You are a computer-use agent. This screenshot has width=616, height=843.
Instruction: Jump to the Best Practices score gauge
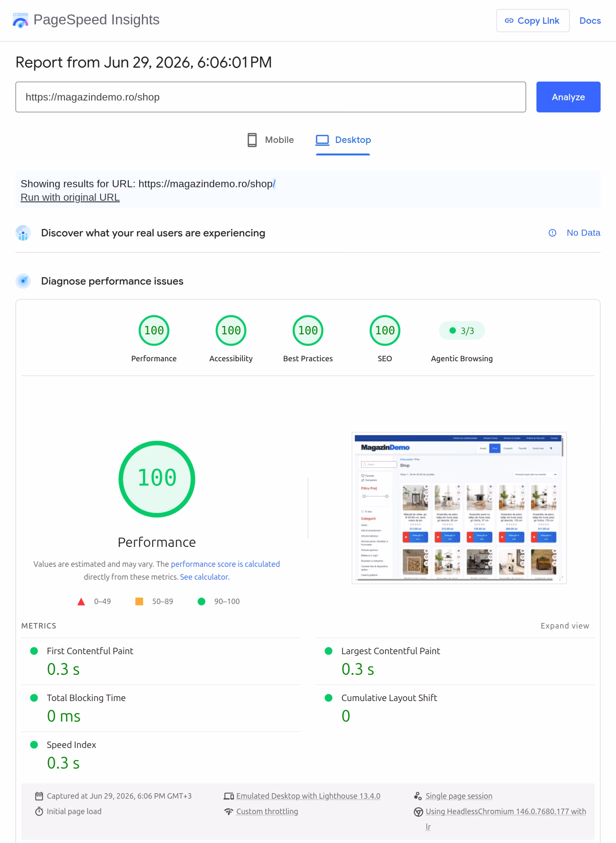pyautogui.click(x=308, y=331)
